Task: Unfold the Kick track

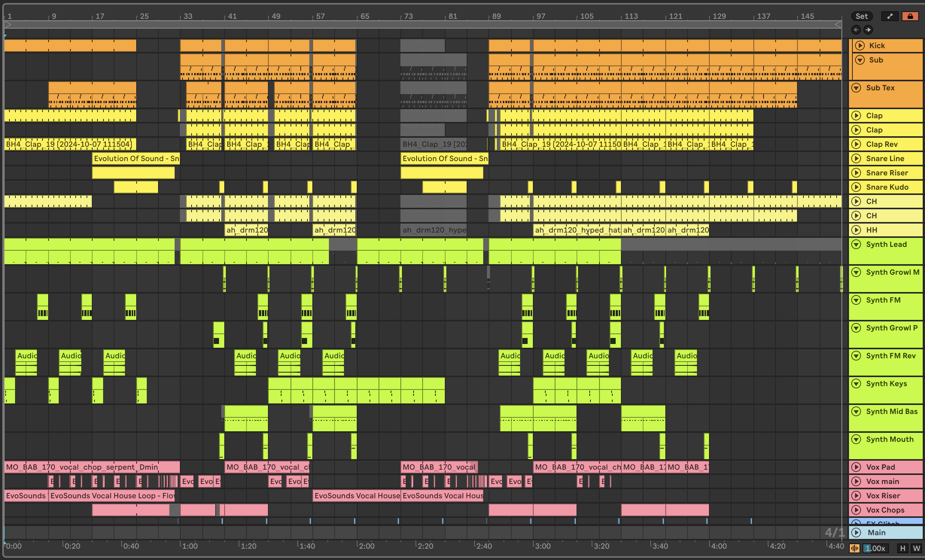Action: 860,46
